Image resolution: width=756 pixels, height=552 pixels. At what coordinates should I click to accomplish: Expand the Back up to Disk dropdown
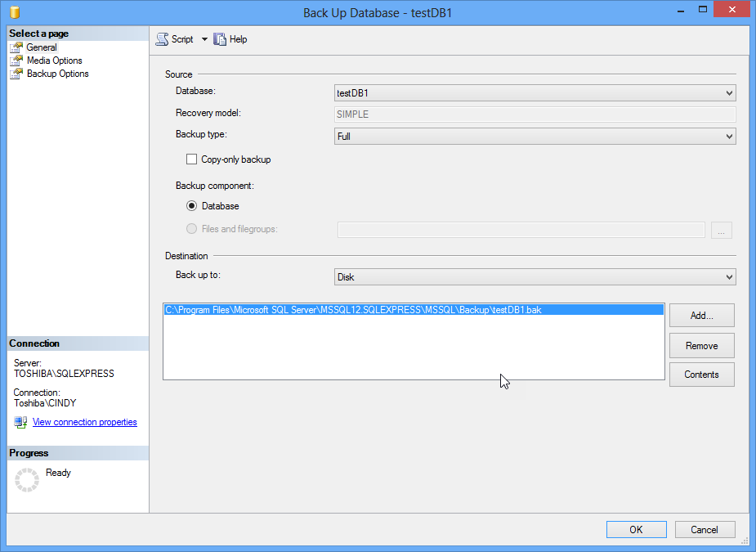coord(535,277)
